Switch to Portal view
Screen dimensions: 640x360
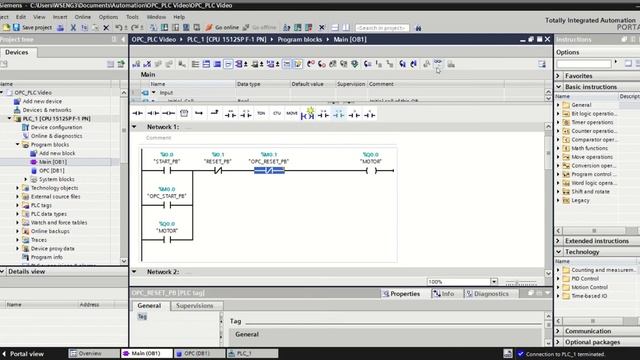tap(22, 354)
